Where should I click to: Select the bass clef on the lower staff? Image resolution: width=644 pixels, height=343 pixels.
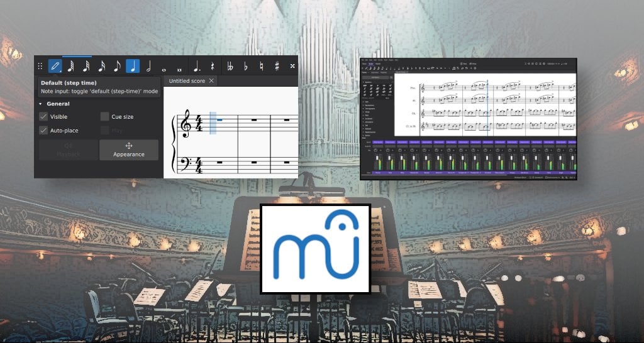(186, 164)
